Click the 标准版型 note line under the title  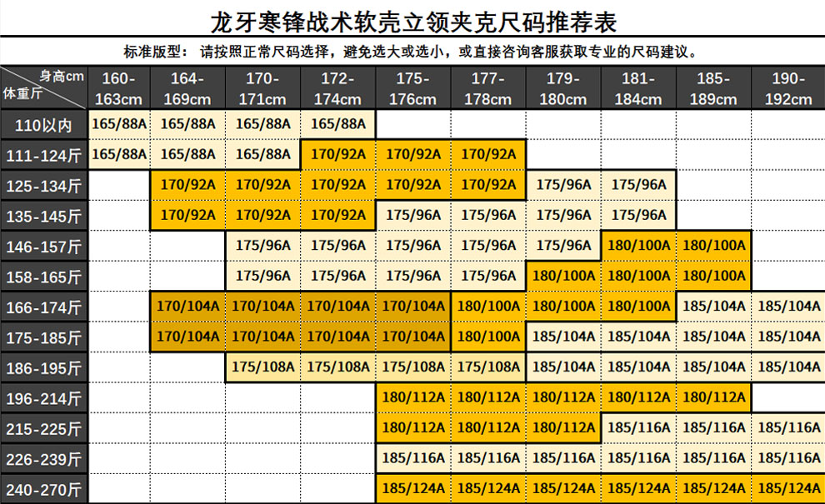[412, 52]
